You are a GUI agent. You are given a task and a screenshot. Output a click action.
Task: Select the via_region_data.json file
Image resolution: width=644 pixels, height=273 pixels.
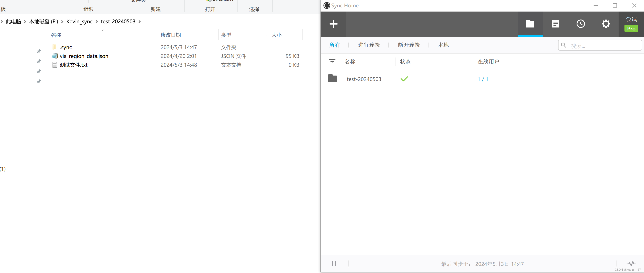point(84,56)
